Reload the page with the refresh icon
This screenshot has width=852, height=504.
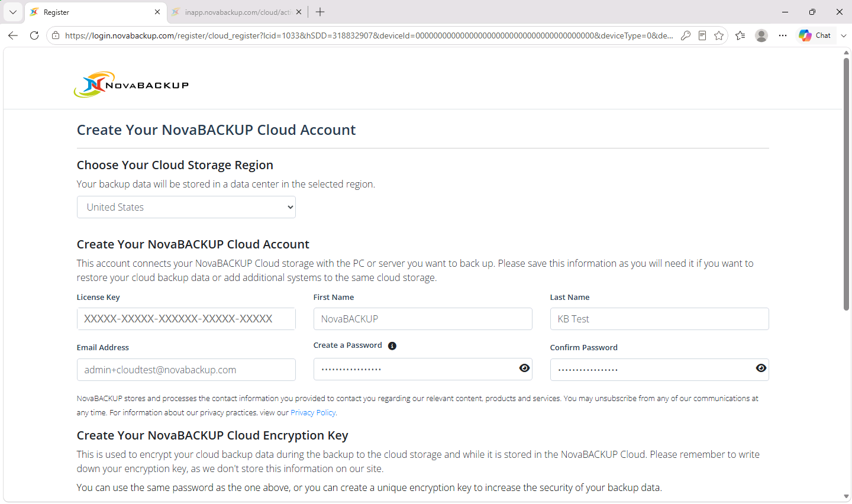click(x=34, y=35)
